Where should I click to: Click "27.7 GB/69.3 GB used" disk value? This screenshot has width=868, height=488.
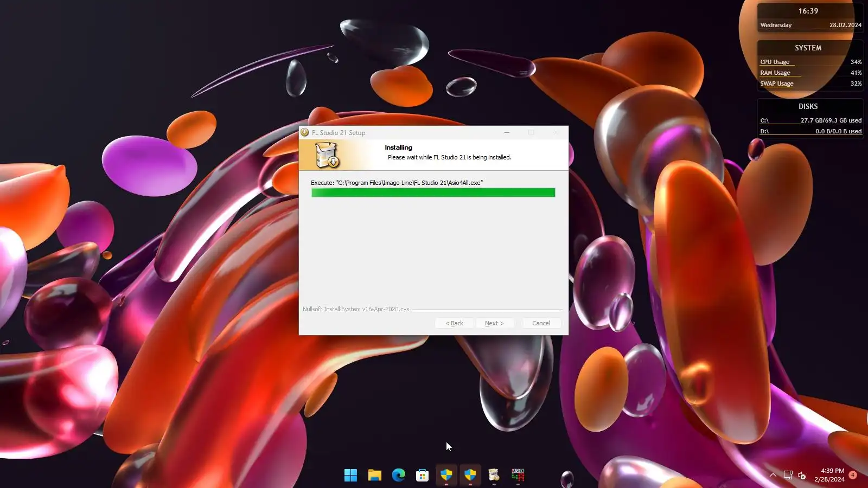click(x=831, y=120)
